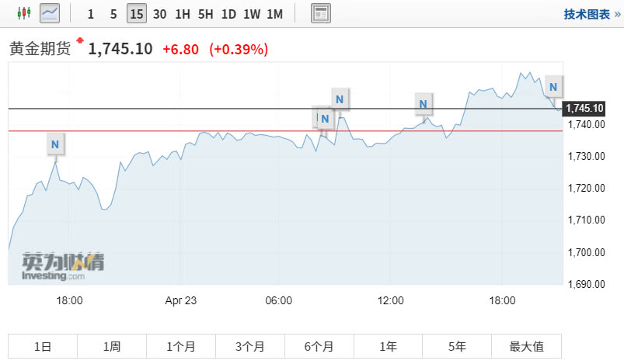
Task: Select the area line chart icon
Action: click(50, 13)
